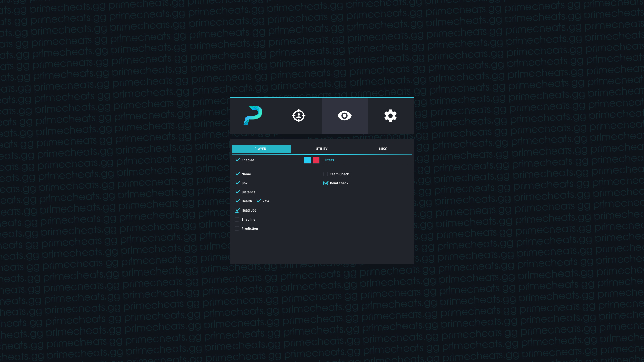Toggle the Raw checkbox
644x362 pixels.
tap(258, 201)
